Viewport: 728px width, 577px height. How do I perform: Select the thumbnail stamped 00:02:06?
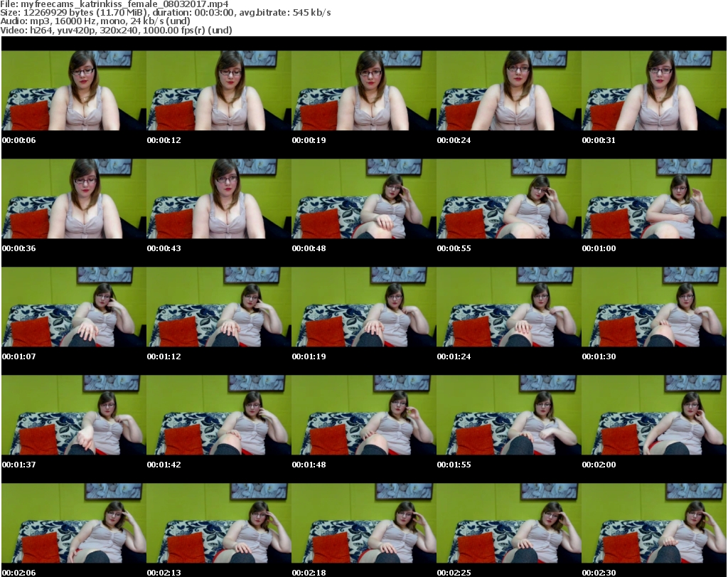74,524
